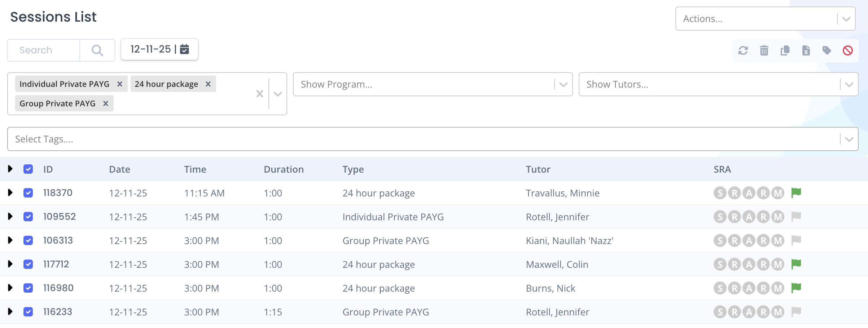
Task: Expand the row for session 117712
Action: coord(10,264)
